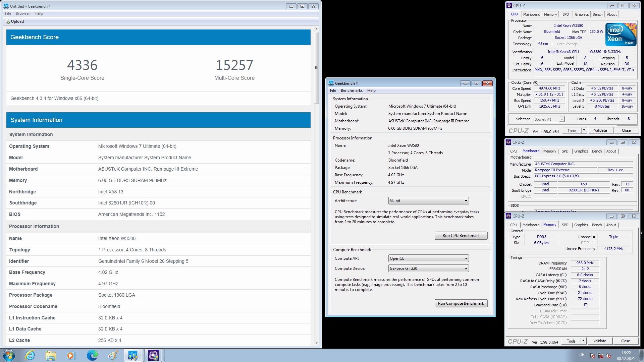Select the 15257 multi-core score
The height and width of the screenshot is (362, 644).
[234, 65]
